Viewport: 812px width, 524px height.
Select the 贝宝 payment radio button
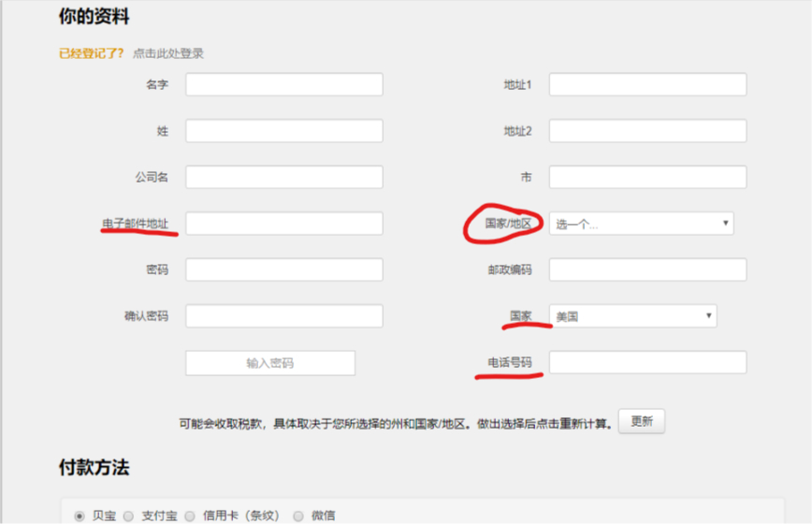pos(79,516)
